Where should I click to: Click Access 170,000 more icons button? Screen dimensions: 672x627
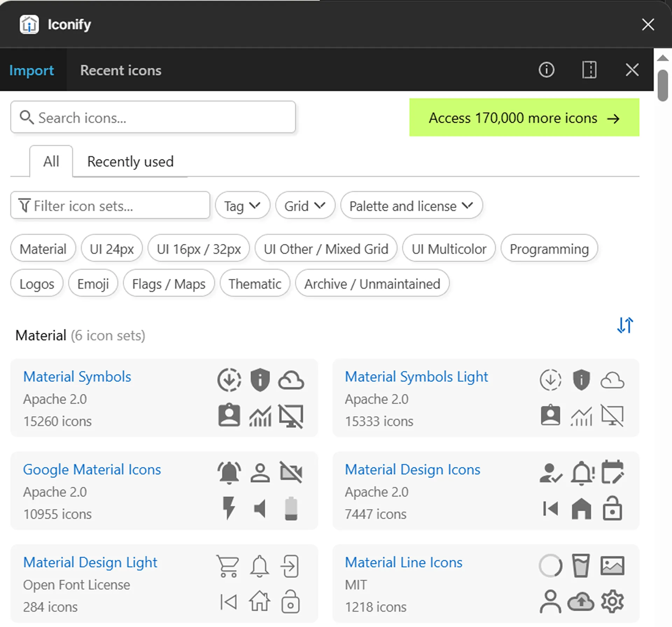pos(524,118)
